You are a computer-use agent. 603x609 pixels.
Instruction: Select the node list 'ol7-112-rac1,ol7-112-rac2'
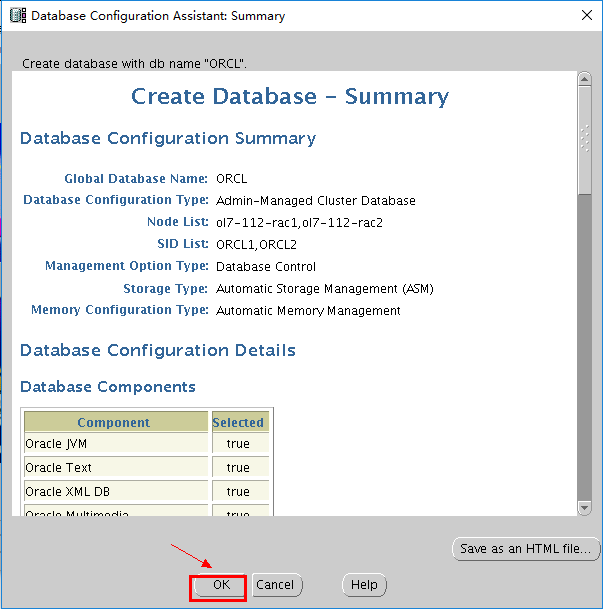tap(299, 223)
